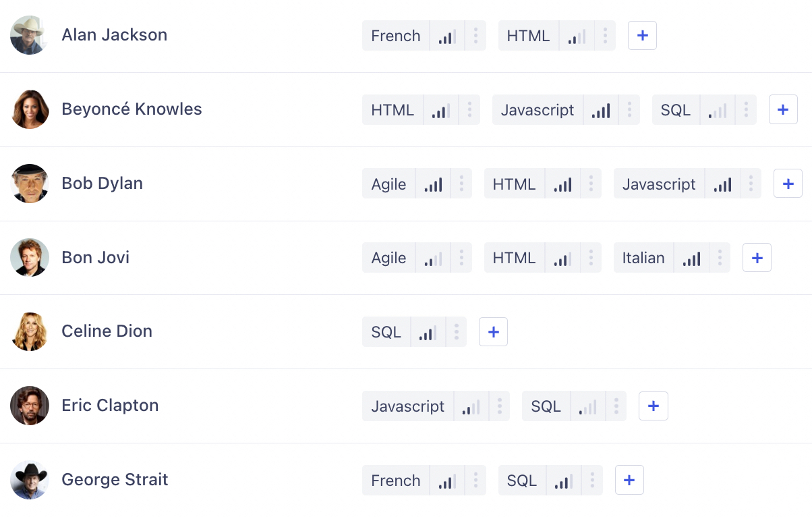Adjust level bars on Eric Clapton's SQL
The image size is (812, 517).
[x=588, y=406]
